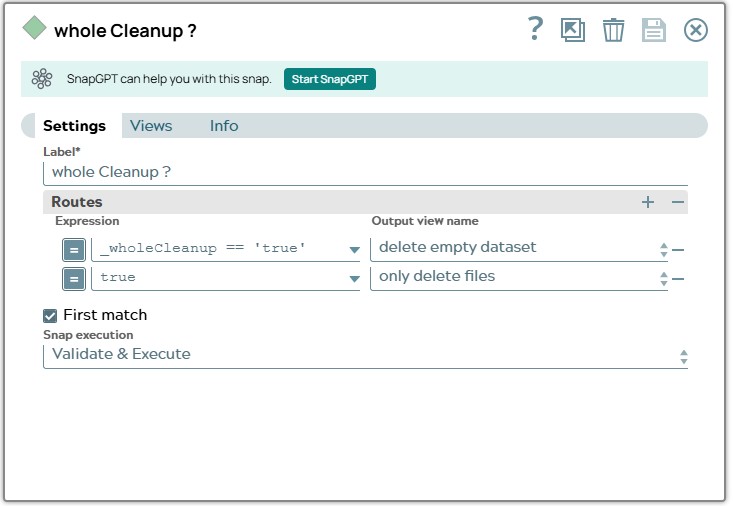Edit the Label field whole Cleanup ?
Image resolution: width=734 pixels, height=506 pixels.
[x=365, y=172]
